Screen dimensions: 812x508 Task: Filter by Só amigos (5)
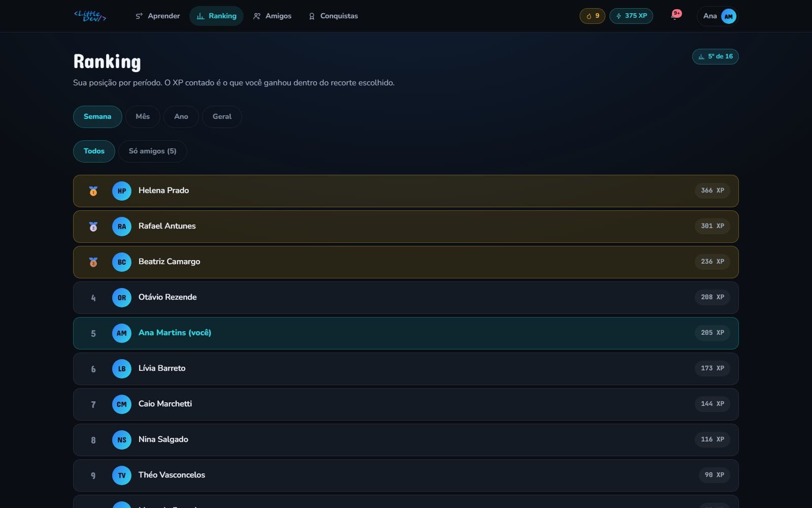coord(153,151)
